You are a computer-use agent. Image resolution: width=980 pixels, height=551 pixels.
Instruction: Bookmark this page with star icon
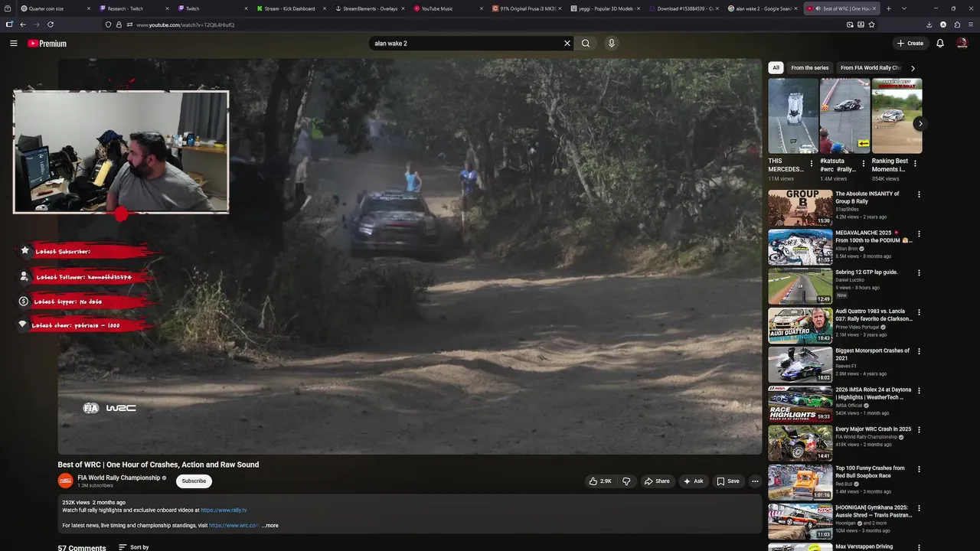click(871, 24)
